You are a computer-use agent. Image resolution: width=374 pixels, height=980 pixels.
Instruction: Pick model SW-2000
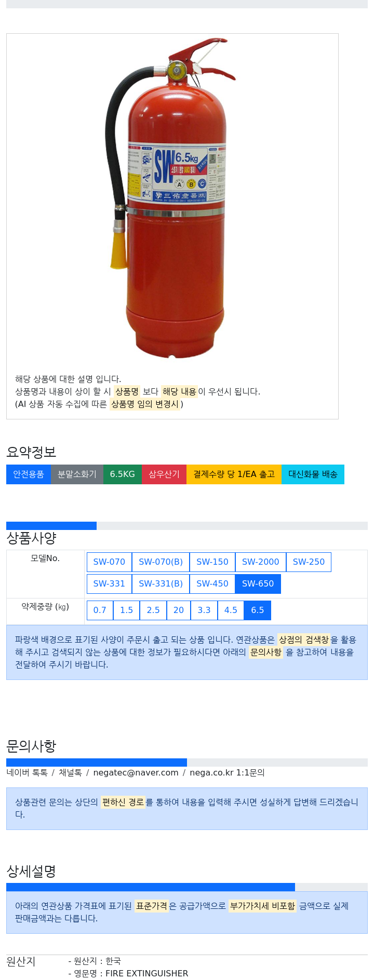pyautogui.click(x=261, y=562)
